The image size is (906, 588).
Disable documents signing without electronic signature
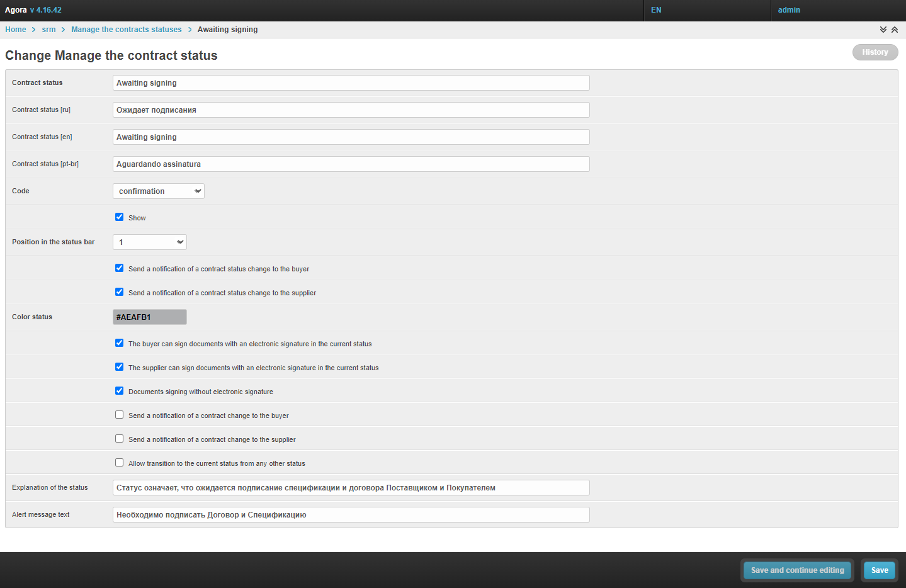(x=119, y=391)
